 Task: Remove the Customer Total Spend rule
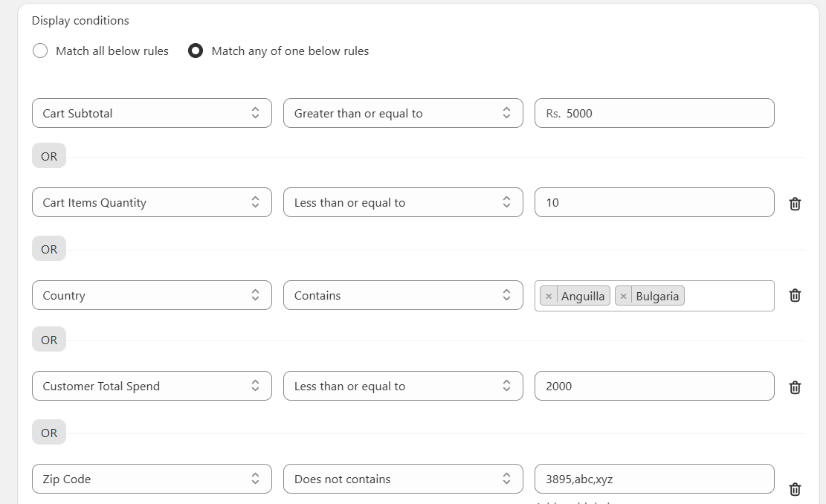[795, 387]
